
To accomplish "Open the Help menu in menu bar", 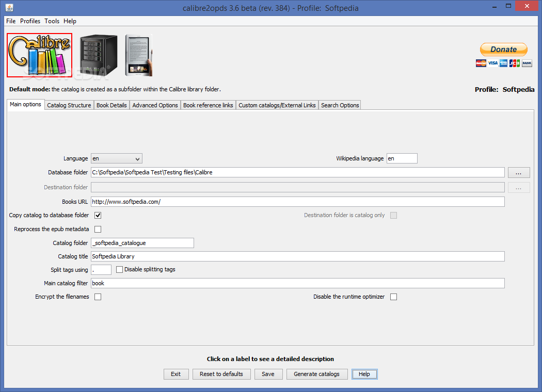I will tap(70, 21).
